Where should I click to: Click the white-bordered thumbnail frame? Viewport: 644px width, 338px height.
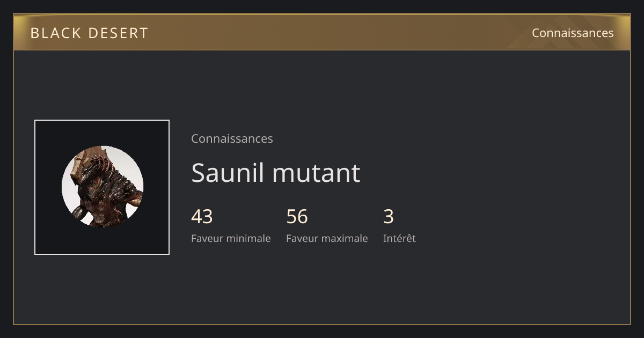[102, 187]
